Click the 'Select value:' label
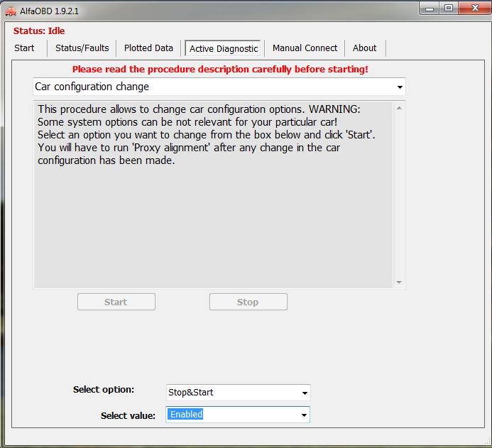The image size is (492, 448). coord(128,415)
